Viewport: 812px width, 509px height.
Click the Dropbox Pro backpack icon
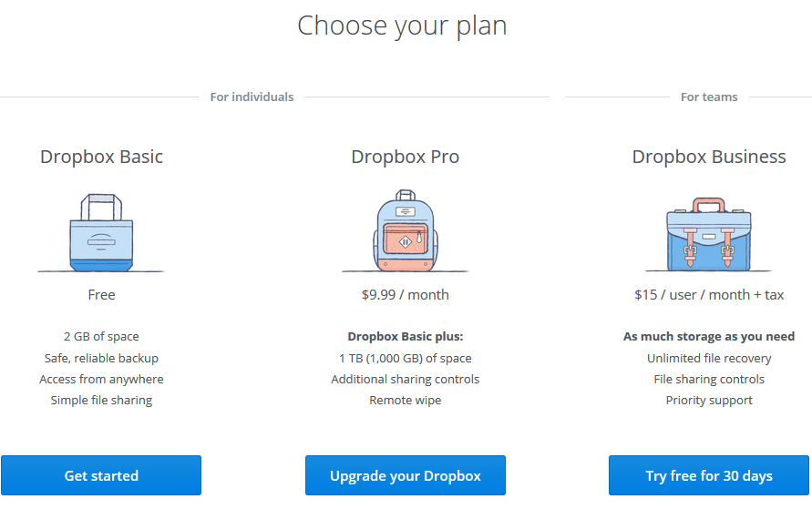click(406, 230)
